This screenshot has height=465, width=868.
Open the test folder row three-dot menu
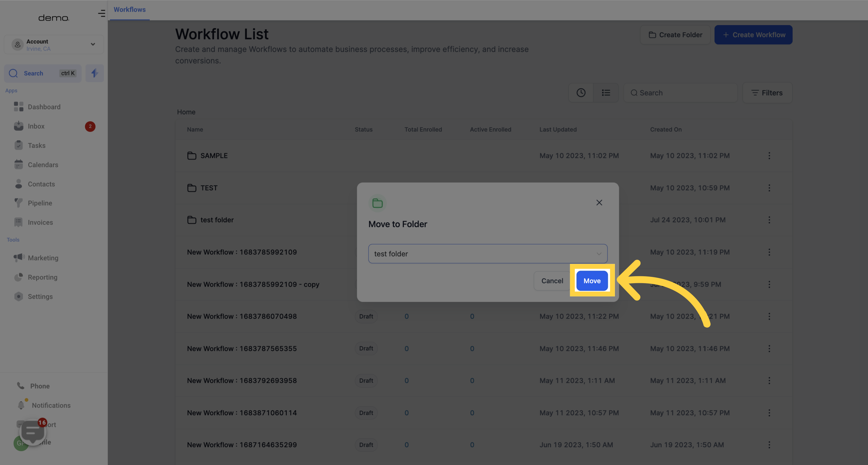tap(769, 220)
